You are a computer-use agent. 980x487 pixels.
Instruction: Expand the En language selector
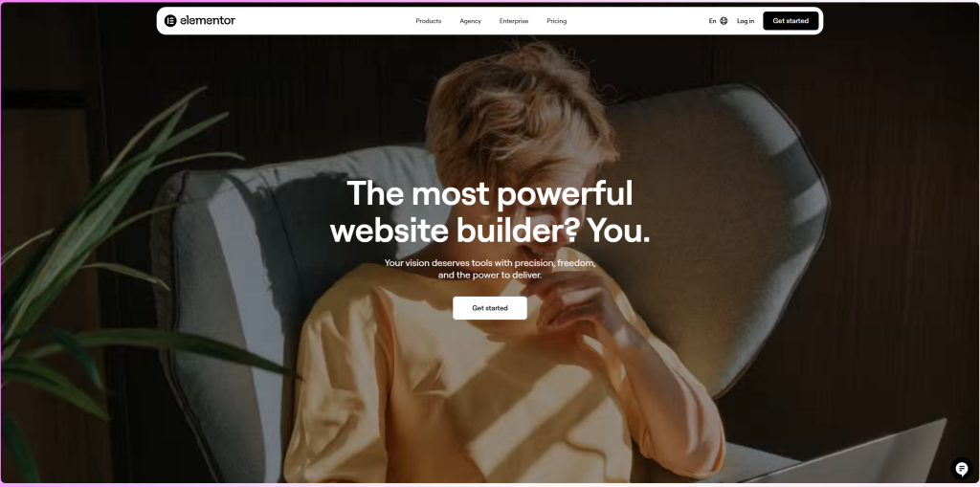[x=718, y=21]
